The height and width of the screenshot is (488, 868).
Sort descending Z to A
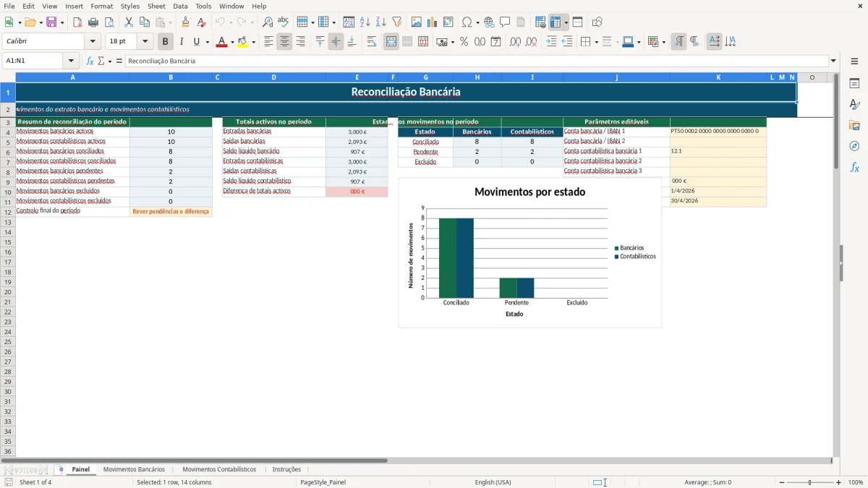coord(381,22)
